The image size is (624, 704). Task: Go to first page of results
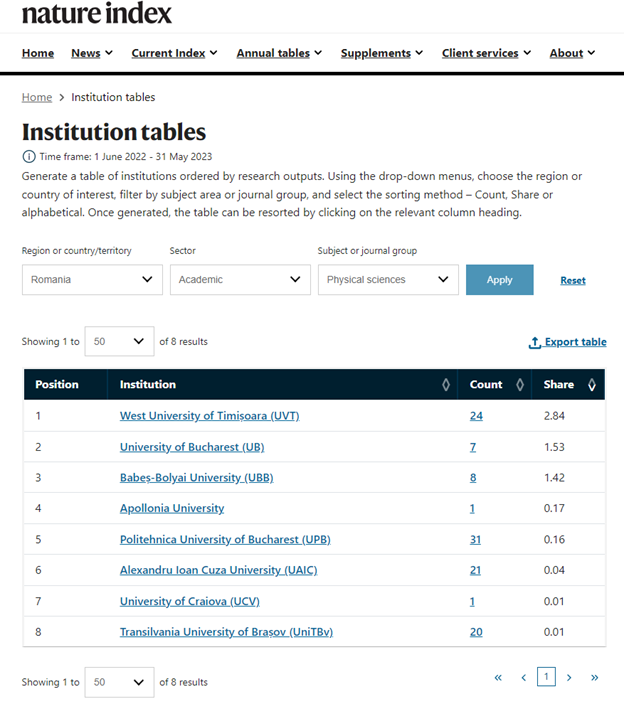pos(498,678)
